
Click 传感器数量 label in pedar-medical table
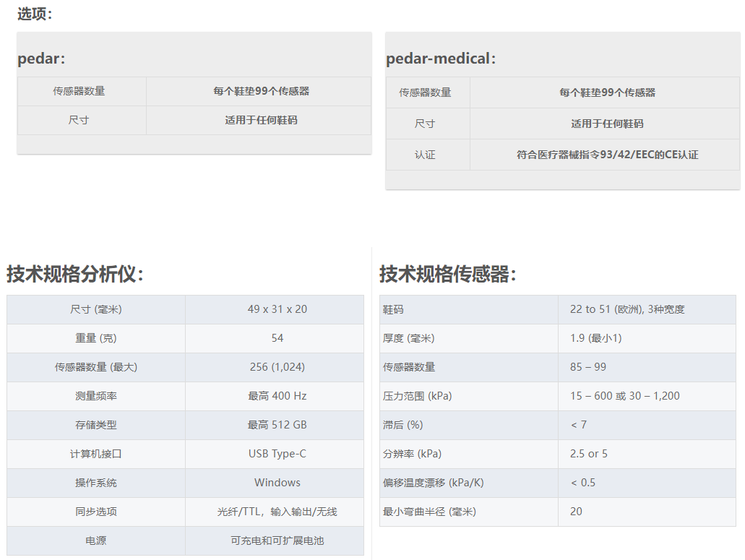425,92
